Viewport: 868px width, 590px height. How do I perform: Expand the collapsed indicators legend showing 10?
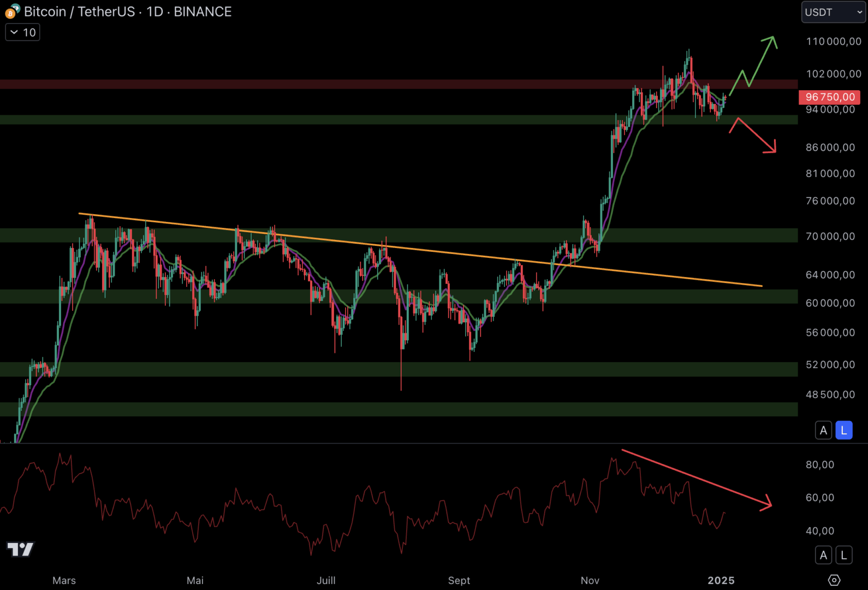[22, 33]
